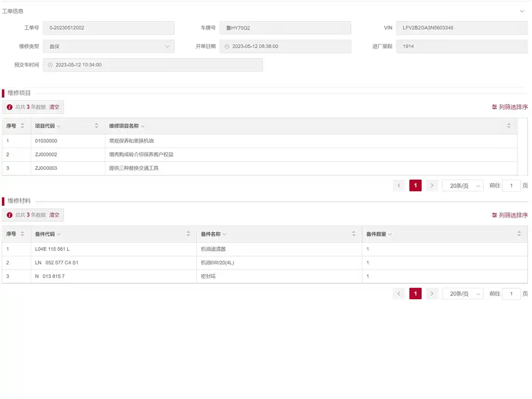The width and height of the screenshot is (532, 399).
Task: Click the 前往 page input under 维修材料
Action: (511, 294)
